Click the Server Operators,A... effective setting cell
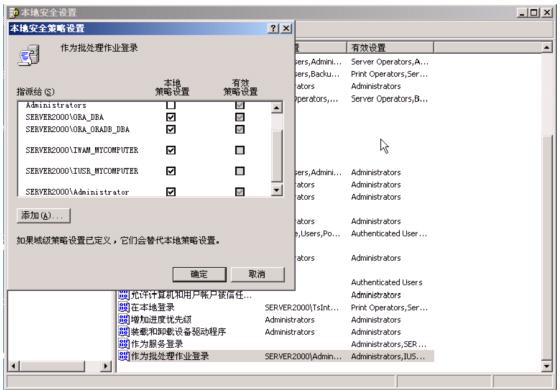 389,62
